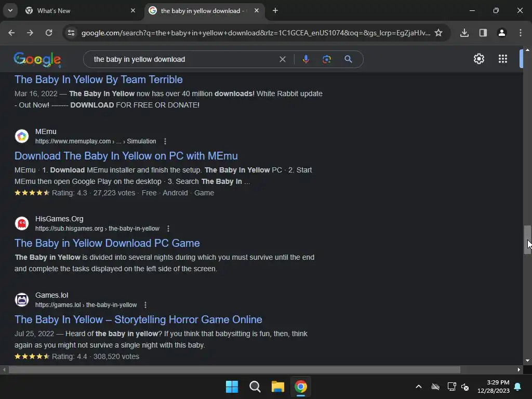Open the Chrome downloads icon
This screenshot has width=532, height=399.
464,33
